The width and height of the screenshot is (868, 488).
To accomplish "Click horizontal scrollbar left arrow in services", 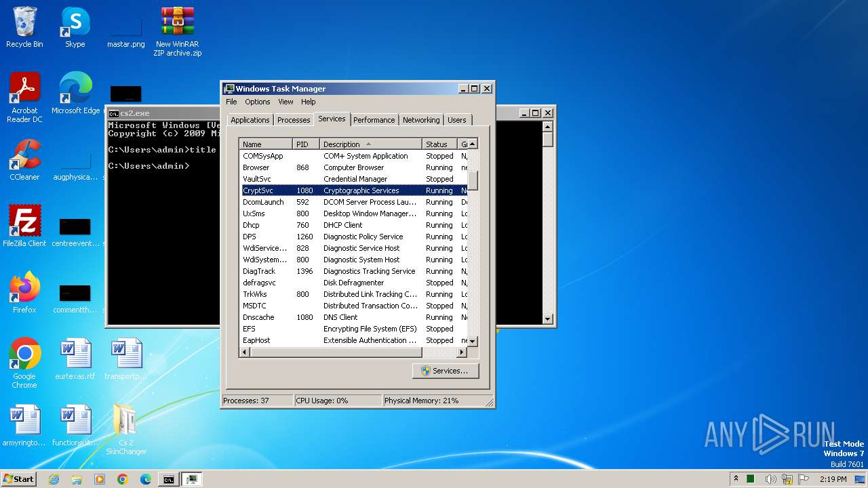I will click(x=245, y=352).
